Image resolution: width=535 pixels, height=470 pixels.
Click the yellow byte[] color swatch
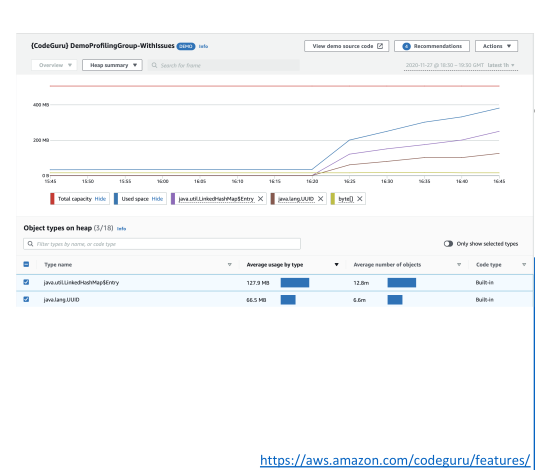333,199
